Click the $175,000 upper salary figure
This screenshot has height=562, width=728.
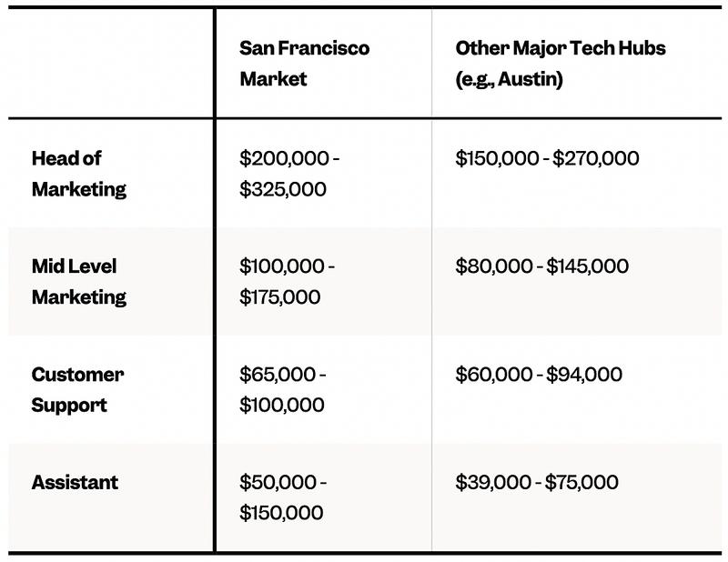tap(280, 297)
